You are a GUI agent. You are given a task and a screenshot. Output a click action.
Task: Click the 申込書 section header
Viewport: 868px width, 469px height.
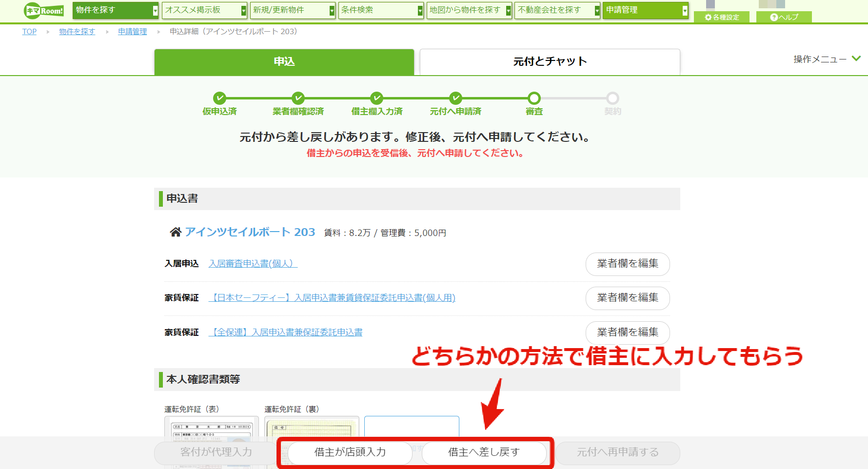click(x=417, y=199)
